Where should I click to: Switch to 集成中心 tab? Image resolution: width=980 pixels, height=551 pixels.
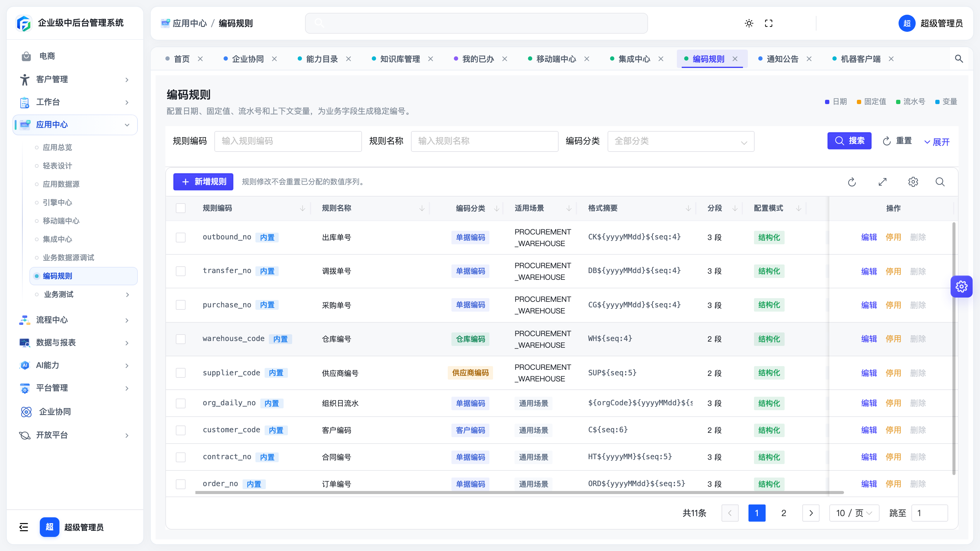point(634,59)
